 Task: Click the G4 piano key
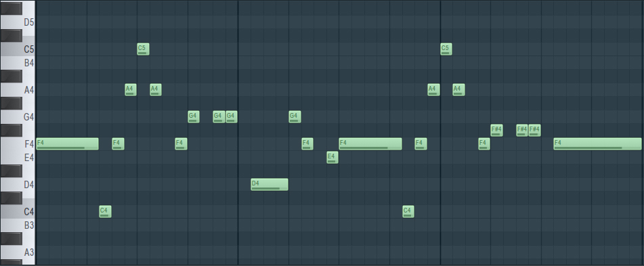tap(17, 117)
